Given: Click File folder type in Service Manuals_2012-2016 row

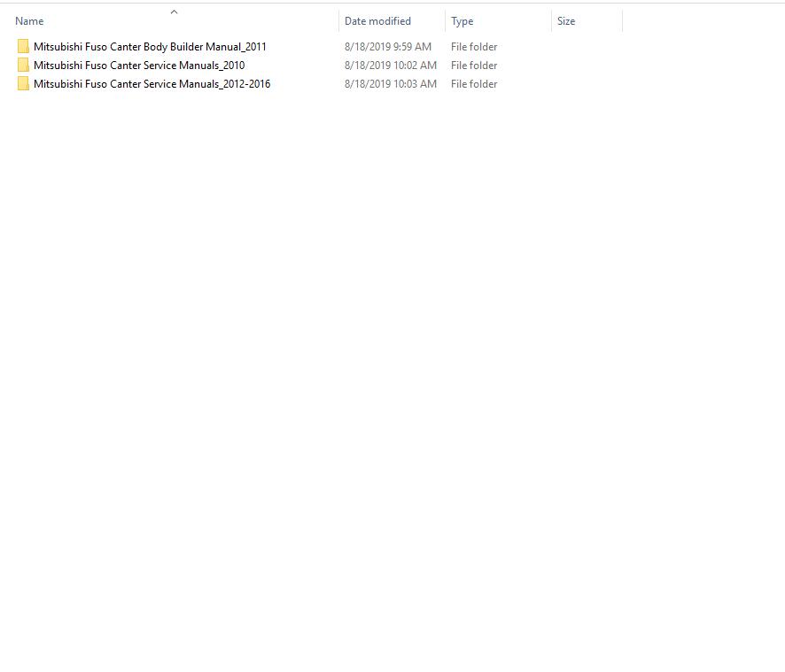Looking at the screenshot, I should coord(474,83).
